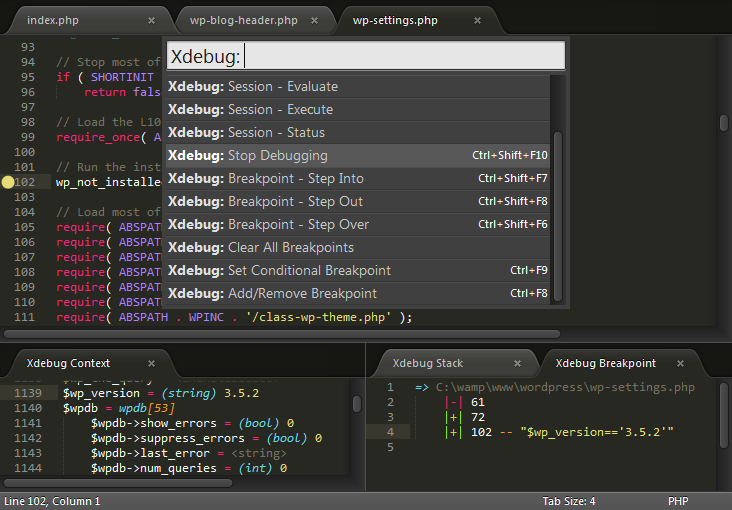This screenshot has height=510, width=732.
Task: Click the $wpdb->last_error row
Action: click(x=189, y=453)
